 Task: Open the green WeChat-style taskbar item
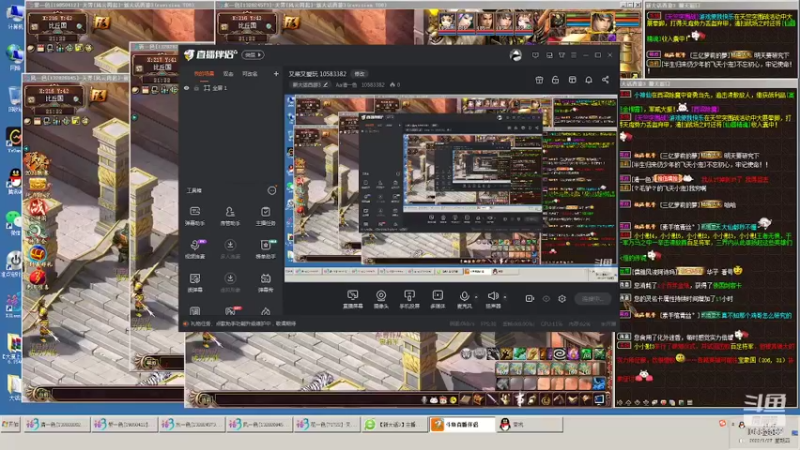point(394,424)
